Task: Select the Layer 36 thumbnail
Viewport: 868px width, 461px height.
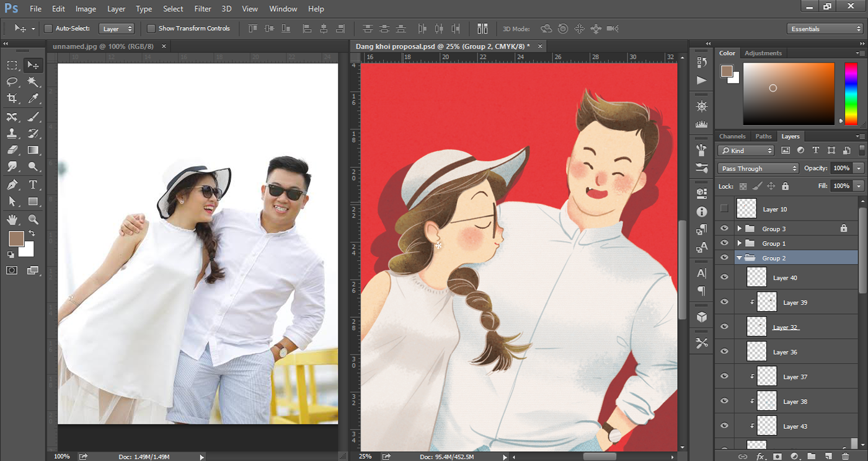Action: point(756,352)
